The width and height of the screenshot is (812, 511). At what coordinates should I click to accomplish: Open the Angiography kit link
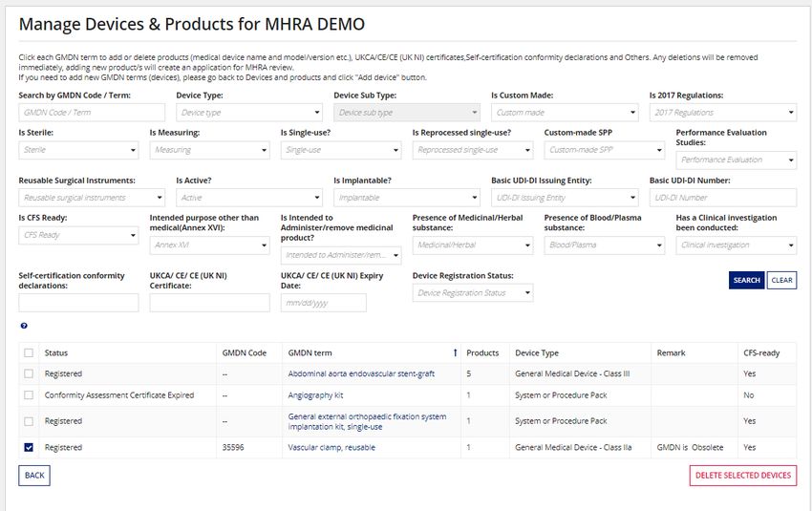pos(315,395)
